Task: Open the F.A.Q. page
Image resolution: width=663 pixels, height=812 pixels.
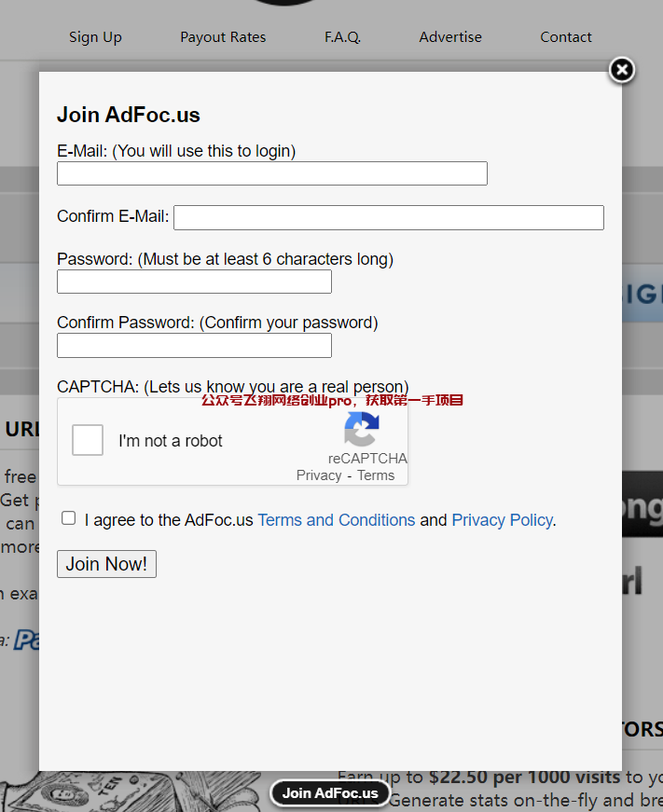Action: point(342,37)
